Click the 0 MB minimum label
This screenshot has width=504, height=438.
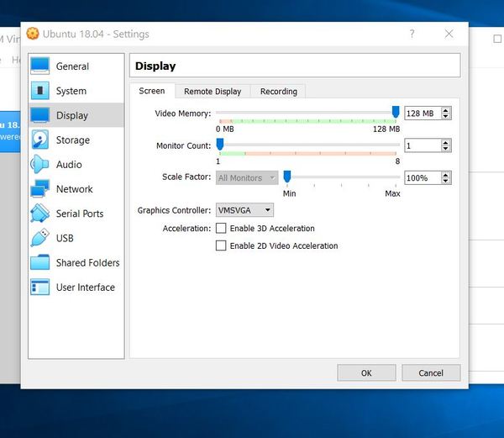pyautogui.click(x=224, y=129)
